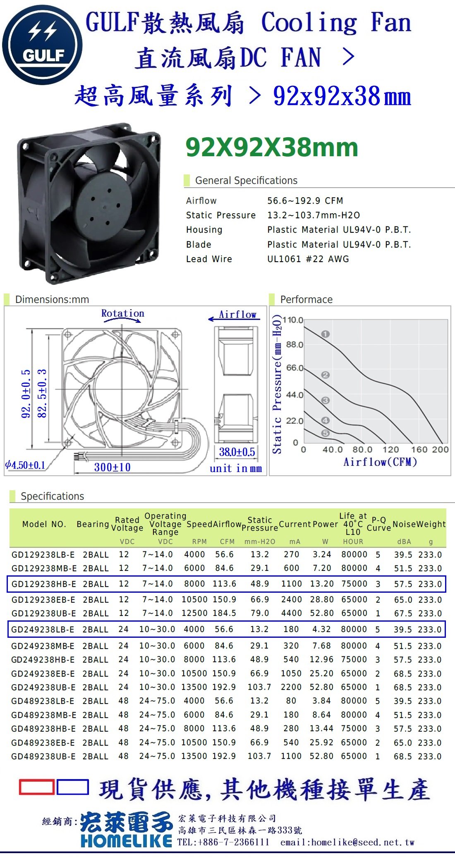Image resolution: width=455 pixels, height=868 pixels.
Task: Select curve marker 4 on the performance chart
Action: [x=325, y=420]
